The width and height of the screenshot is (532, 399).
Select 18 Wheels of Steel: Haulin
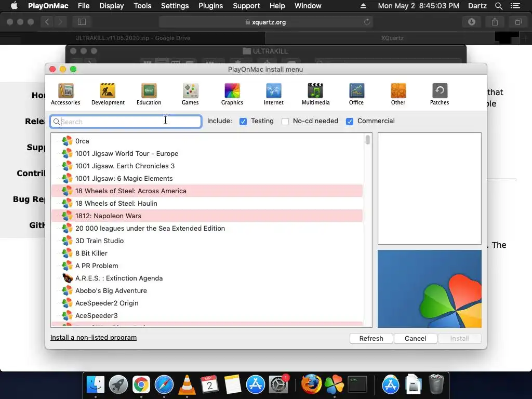point(207,203)
